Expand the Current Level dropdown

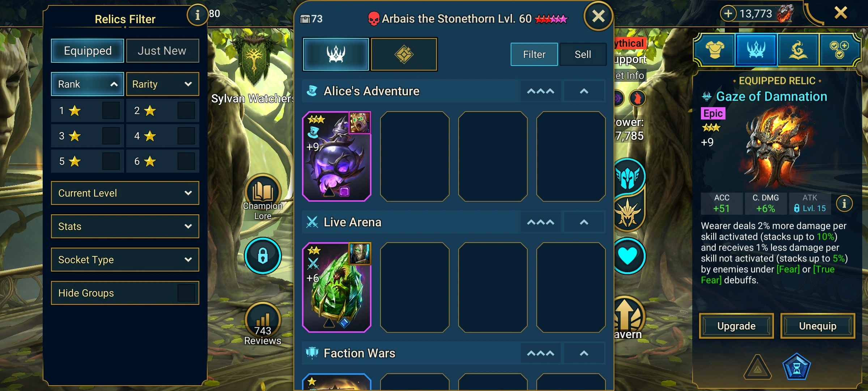pos(125,193)
